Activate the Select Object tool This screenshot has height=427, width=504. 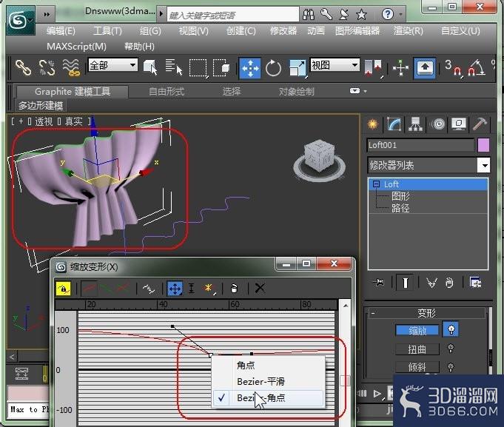[x=150, y=68]
